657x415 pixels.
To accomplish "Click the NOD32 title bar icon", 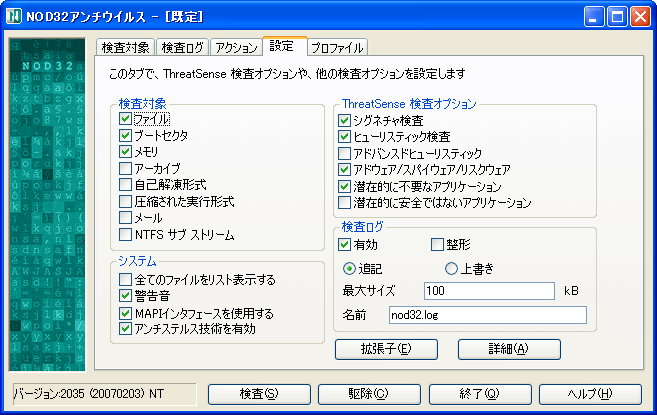I will click(x=13, y=17).
